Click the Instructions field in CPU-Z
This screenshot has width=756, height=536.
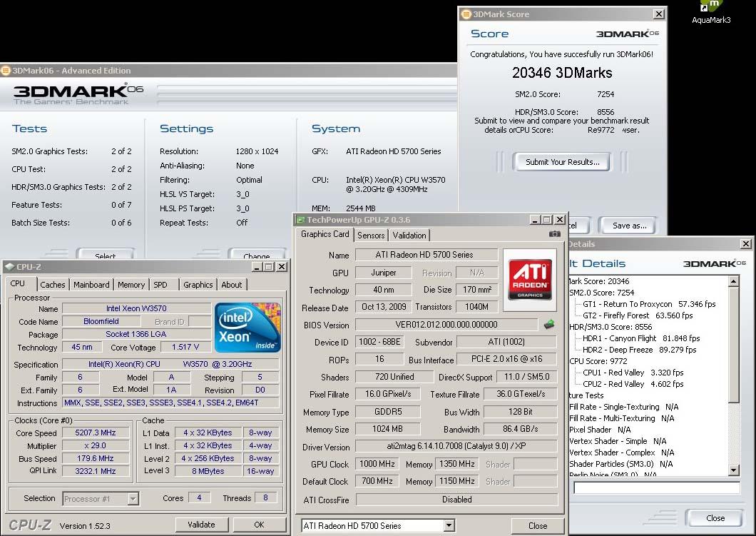coord(170,403)
